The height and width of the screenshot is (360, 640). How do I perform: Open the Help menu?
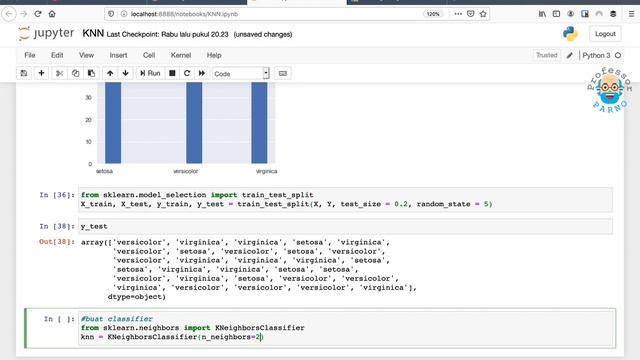(x=214, y=55)
